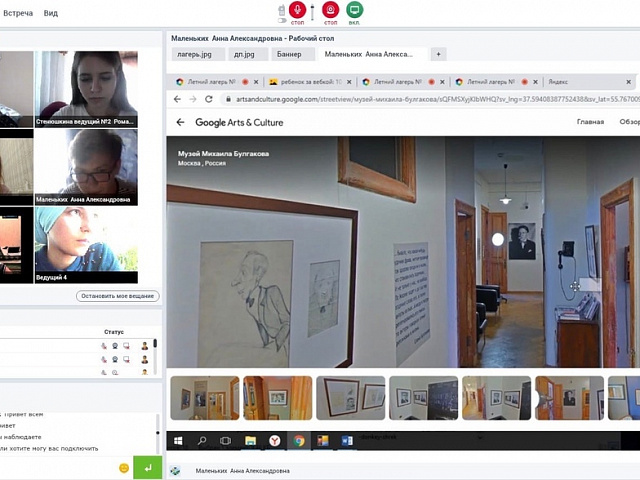Image resolution: width=640 pixels, height=480 pixels.
Task: Select Маленьких Анна Александровна video tile
Action: pos(86,167)
